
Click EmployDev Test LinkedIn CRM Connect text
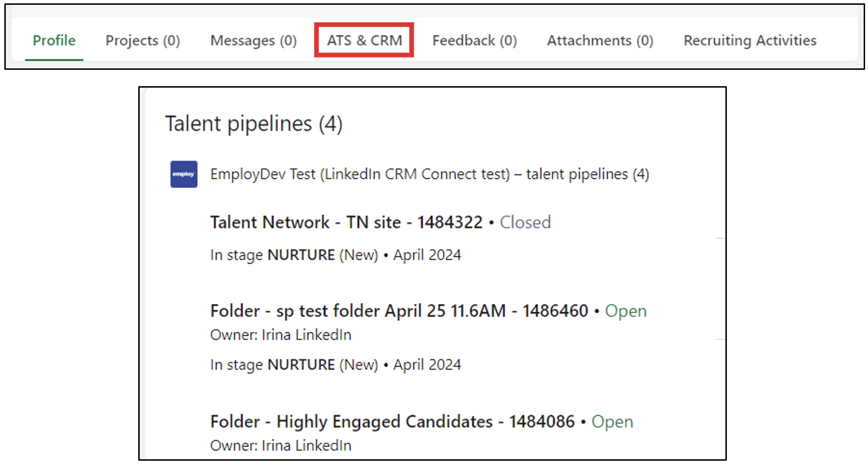(x=430, y=174)
